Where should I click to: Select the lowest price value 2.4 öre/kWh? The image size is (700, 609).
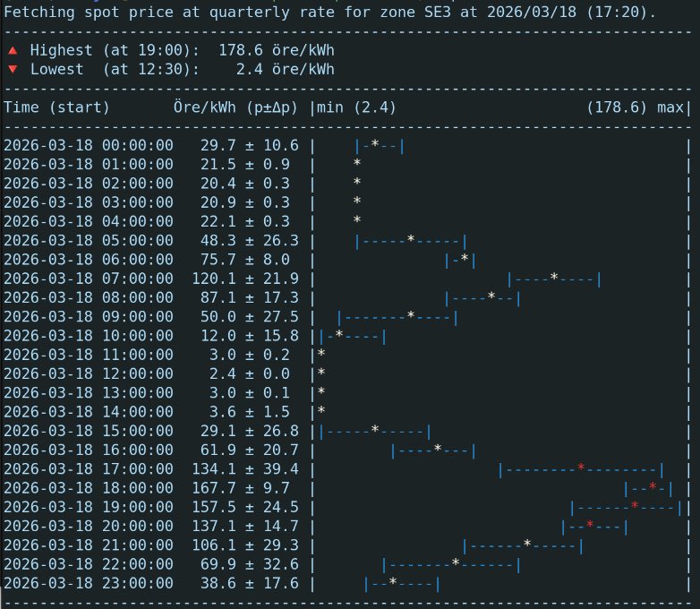pos(286,69)
